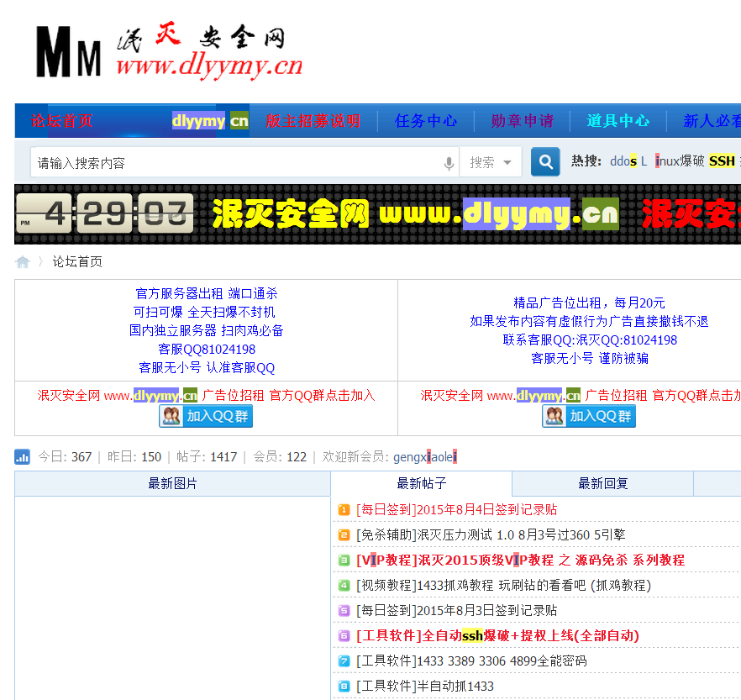Click the left 加入QQ群 button

[x=206, y=417]
